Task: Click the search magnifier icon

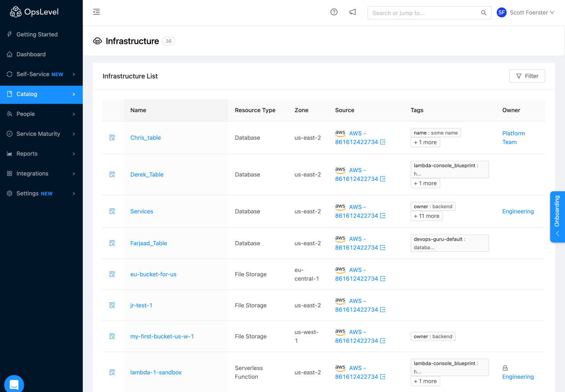Action: [x=484, y=13]
